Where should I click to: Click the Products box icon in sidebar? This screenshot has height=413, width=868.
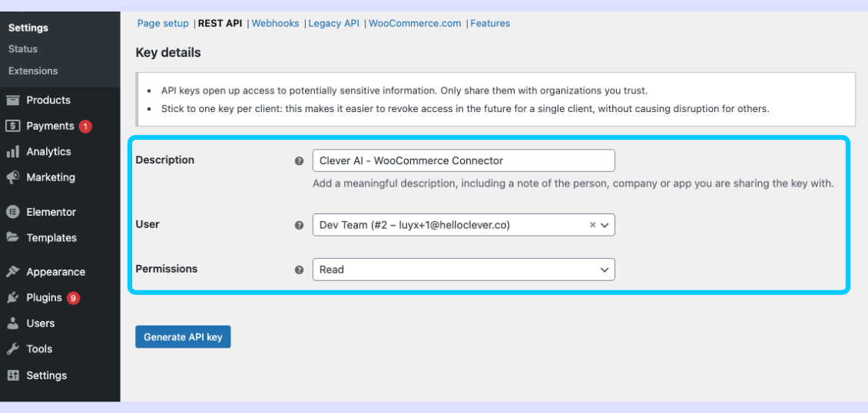pyautogui.click(x=13, y=100)
